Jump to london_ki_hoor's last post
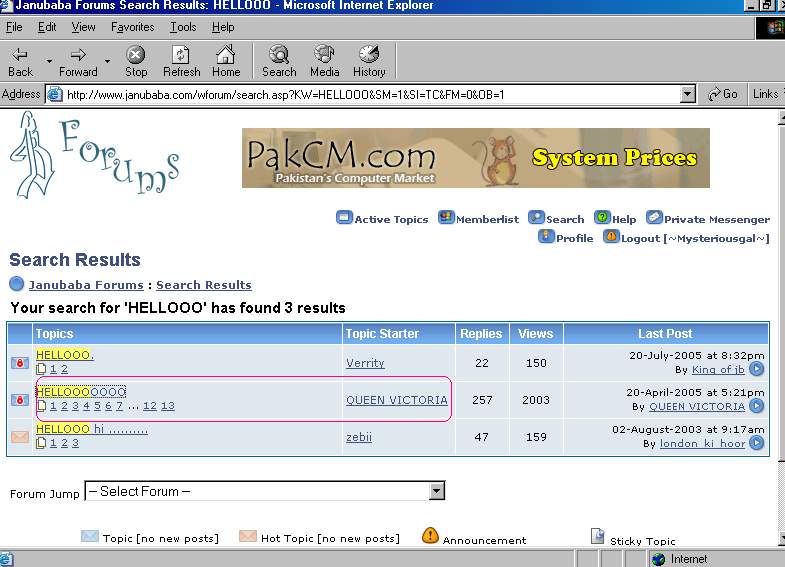The height and width of the screenshot is (567, 785). (756, 443)
